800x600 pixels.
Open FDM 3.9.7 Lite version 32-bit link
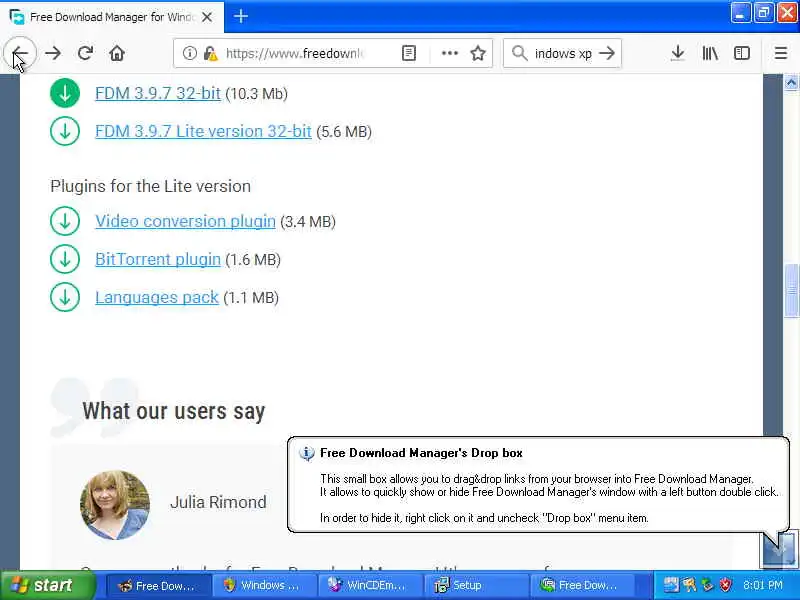click(203, 131)
